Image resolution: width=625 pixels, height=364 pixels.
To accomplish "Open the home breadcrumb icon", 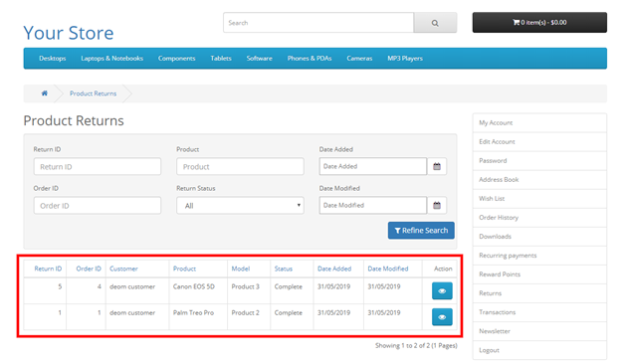I will coord(44,93).
